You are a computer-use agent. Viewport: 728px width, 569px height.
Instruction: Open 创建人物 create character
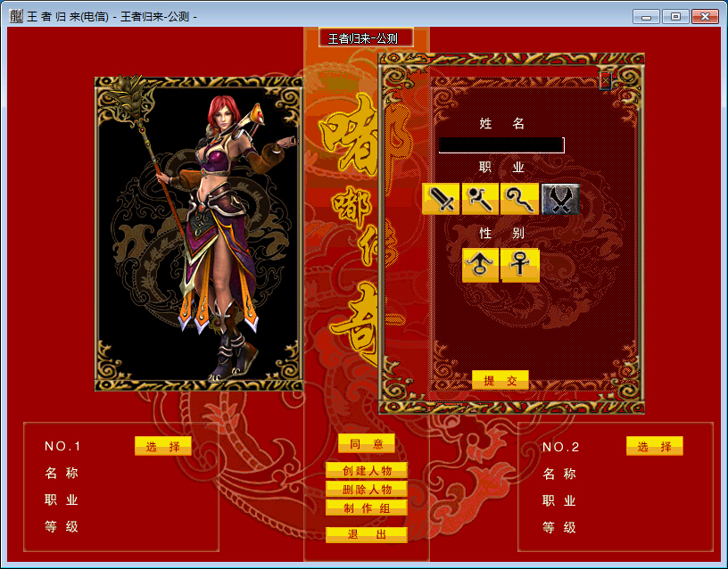click(x=367, y=470)
